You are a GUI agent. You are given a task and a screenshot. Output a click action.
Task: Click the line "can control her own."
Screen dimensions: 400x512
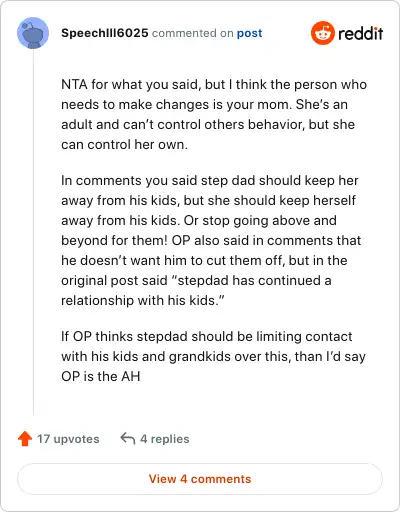[124, 144]
